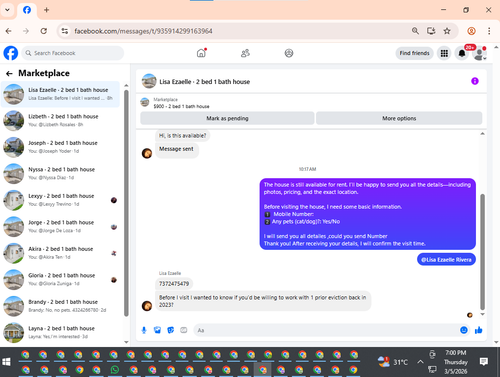
Task: View site information icon
Action: pyautogui.click(x=65, y=31)
